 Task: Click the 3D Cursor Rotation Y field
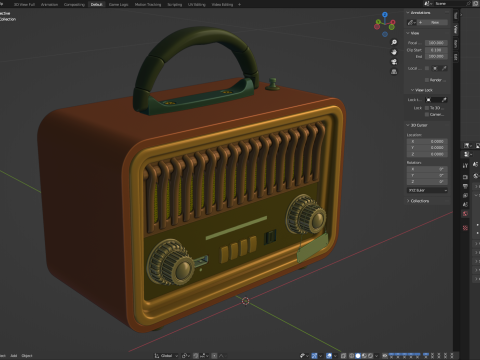tap(427, 175)
